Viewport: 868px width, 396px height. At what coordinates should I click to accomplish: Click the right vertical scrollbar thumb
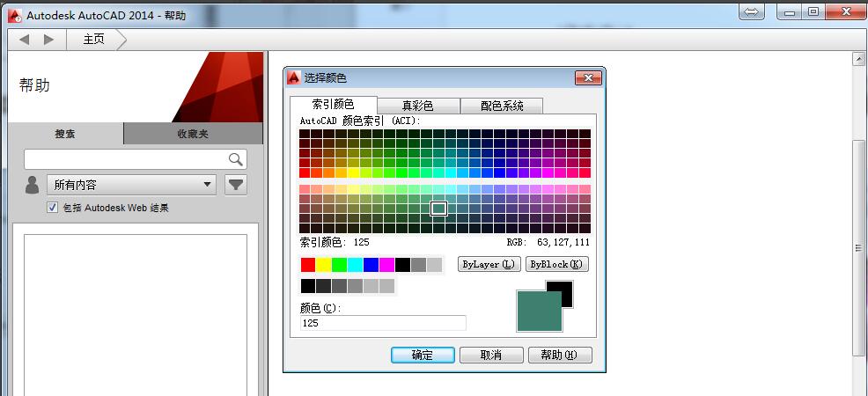[858, 249]
